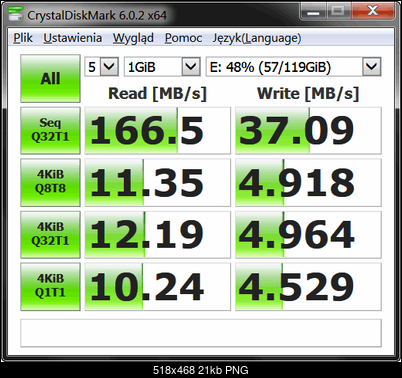
Task: Click the 4KiB Q32T1 write value 4.964
Action: click(308, 234)
